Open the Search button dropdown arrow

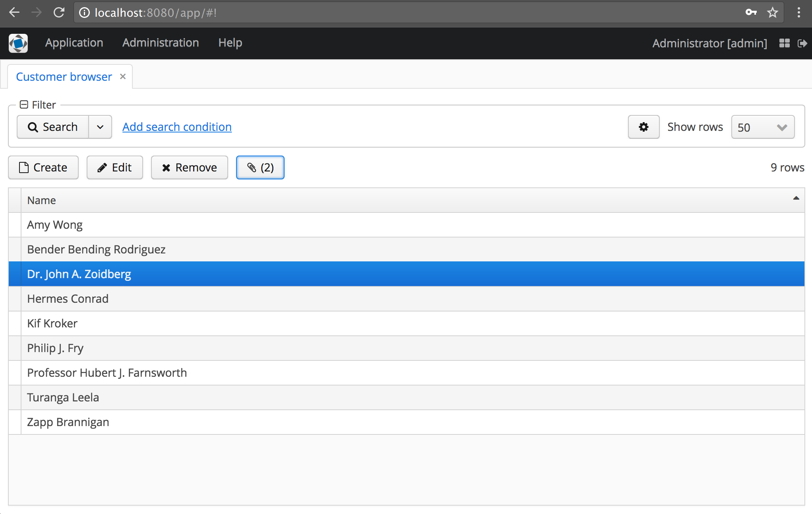[100, 127]
